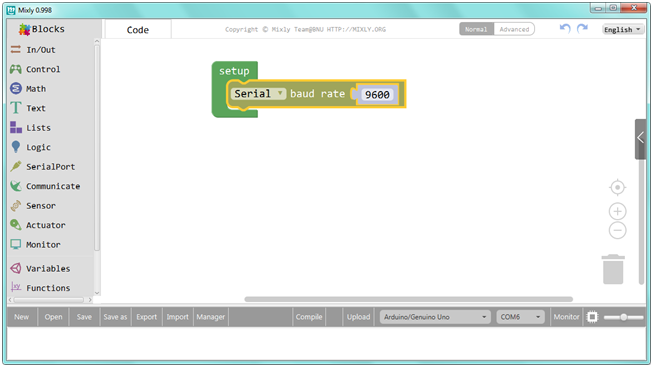Open the English language dropdown
Viewport: 653px width, 367px height.
click(x=623, y=30)
